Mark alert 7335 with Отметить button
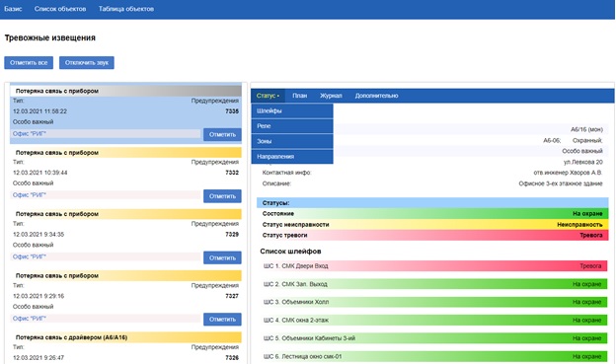The height and width of the screenshot is (364, 616). click(222, 135)
